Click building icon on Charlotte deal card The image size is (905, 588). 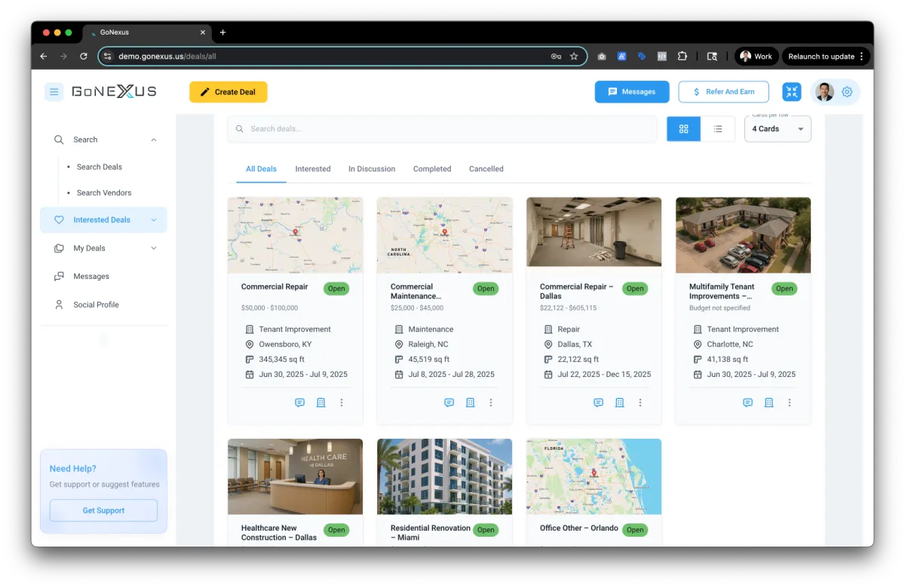coord(768,403)
